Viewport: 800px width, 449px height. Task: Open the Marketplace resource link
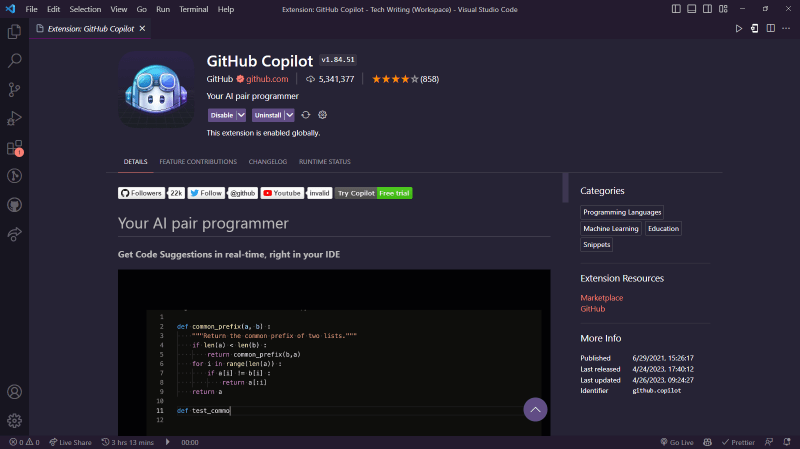602,297
